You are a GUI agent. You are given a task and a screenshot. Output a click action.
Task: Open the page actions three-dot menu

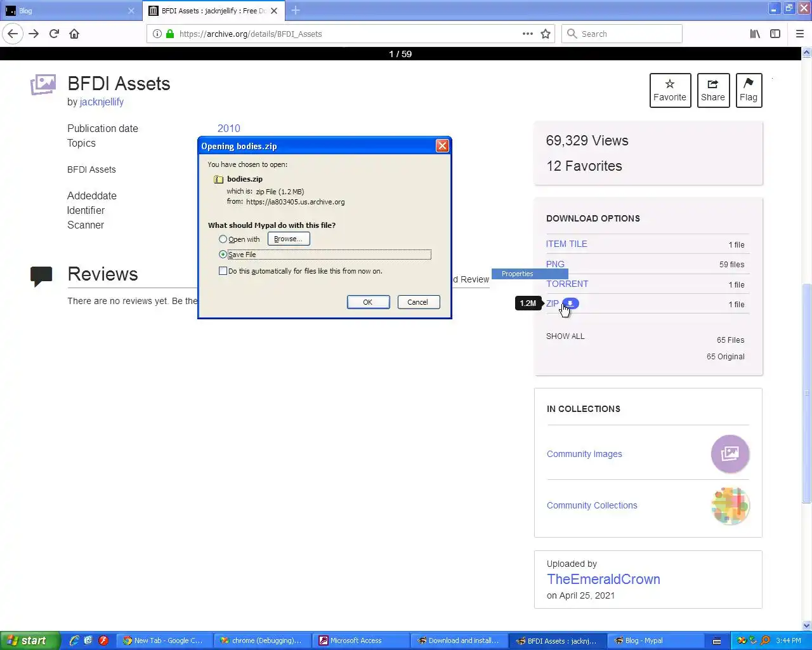click(x=528, y=34)
